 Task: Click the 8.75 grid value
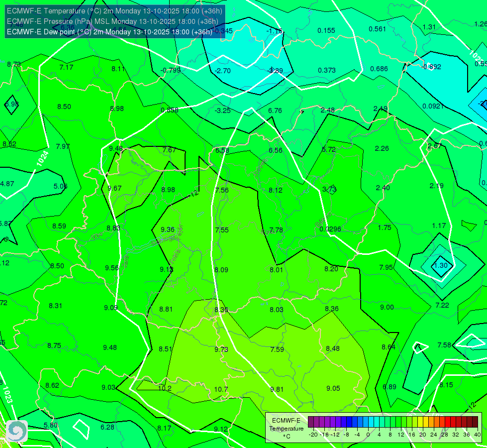coord(54,345)
